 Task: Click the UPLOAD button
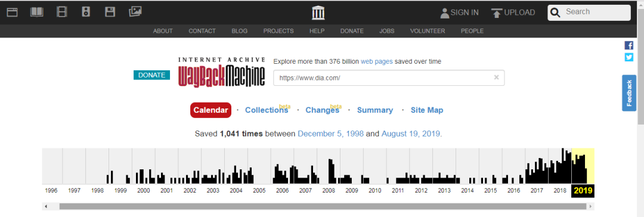[x=513, y=13]
